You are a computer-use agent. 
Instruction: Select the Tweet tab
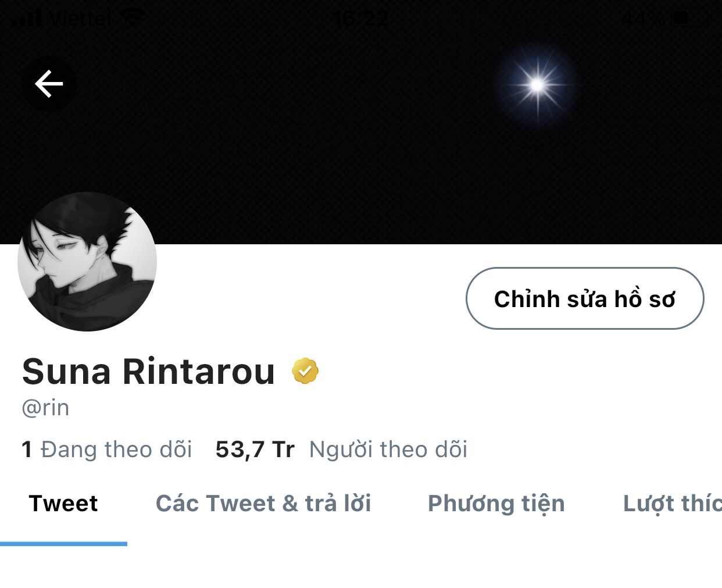[63, 504]
